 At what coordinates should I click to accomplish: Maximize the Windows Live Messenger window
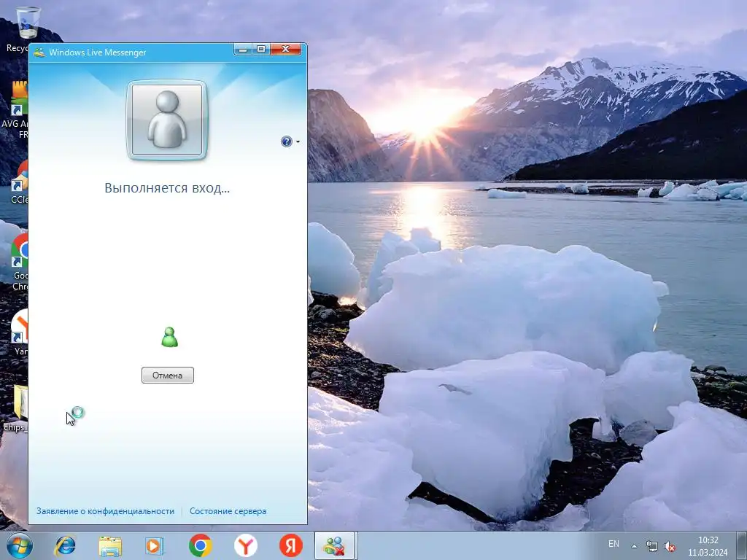pos(261,49)
